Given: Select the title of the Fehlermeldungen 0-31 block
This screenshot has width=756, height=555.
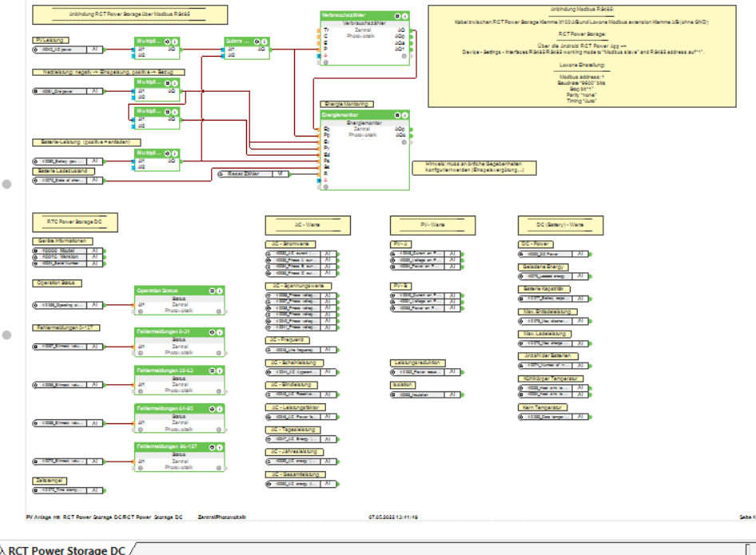Looking at the screenshot, I should (163, 332).
